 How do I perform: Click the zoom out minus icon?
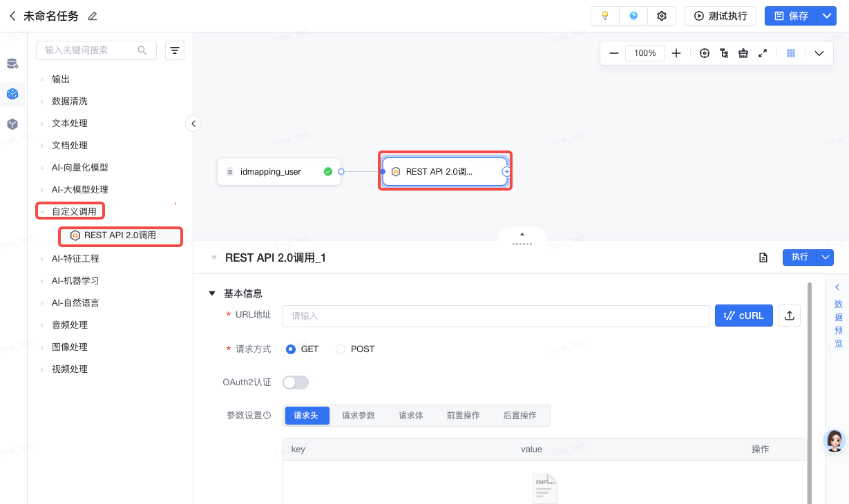click(x=613, y=53)
